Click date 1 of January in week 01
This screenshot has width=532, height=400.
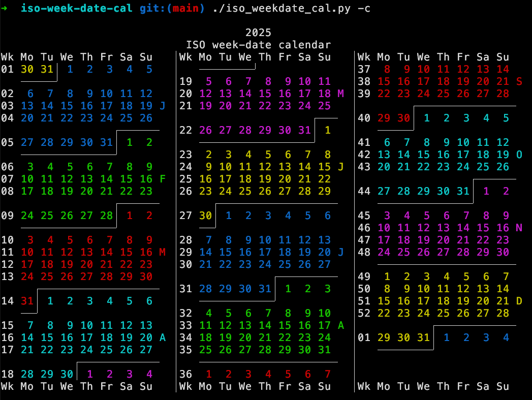pos(70,69)
